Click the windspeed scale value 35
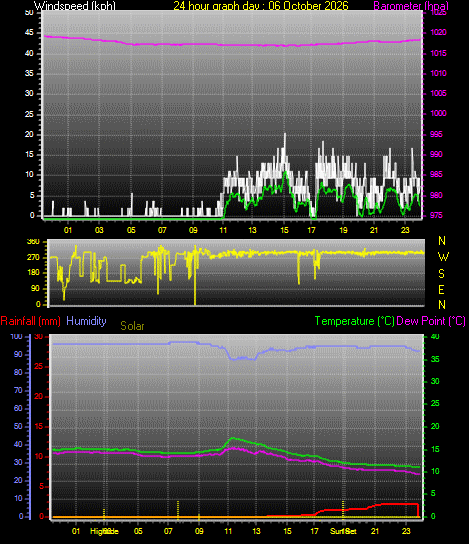The width and height of the screenshot is (469, 544). click(29, 73)
